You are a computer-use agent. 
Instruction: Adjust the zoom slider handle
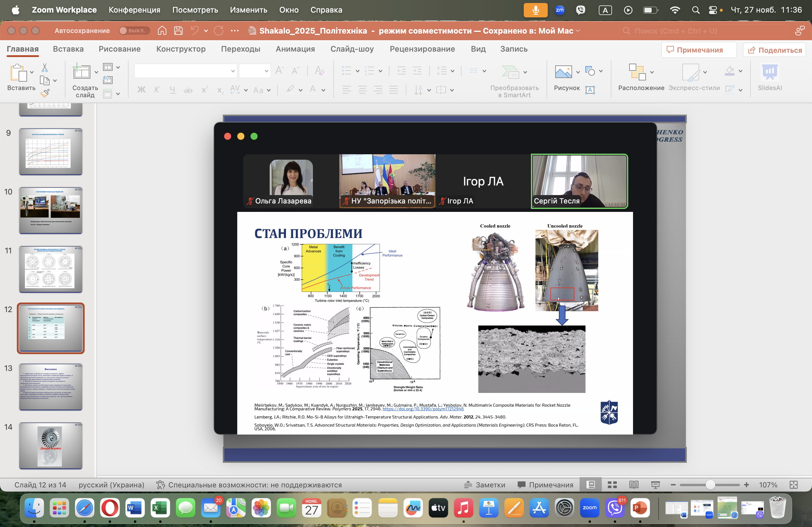[710, 484]
